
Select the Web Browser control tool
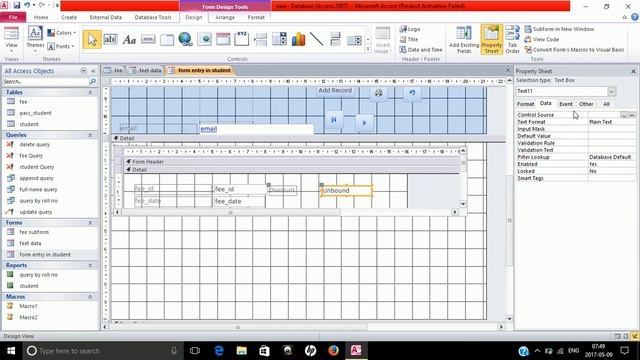pyautogui.click(x=204, y=39)
